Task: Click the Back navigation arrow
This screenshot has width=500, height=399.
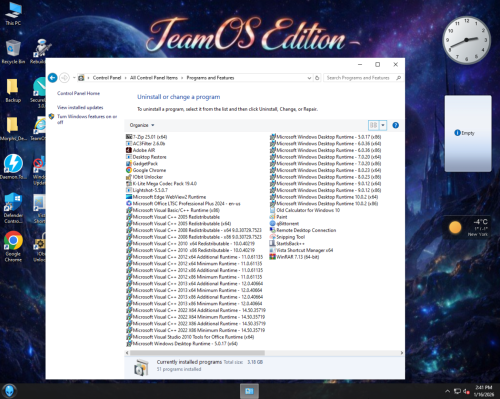Action: [x=53, y=78]
